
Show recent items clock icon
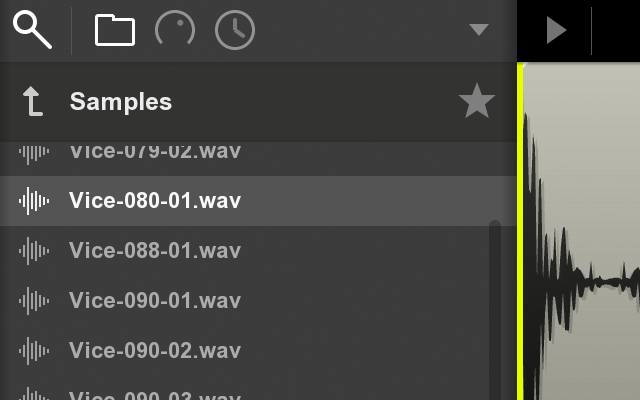point(235,30)
